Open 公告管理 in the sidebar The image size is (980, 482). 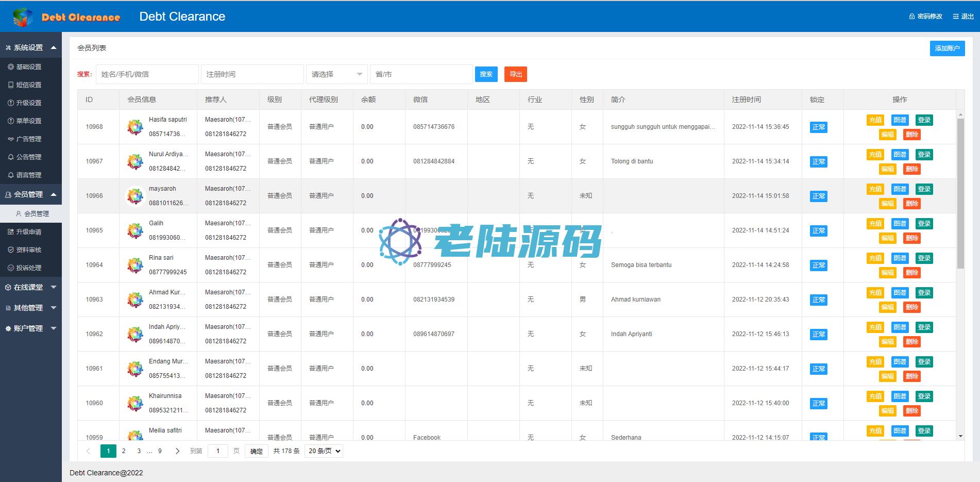coord(29,157)
